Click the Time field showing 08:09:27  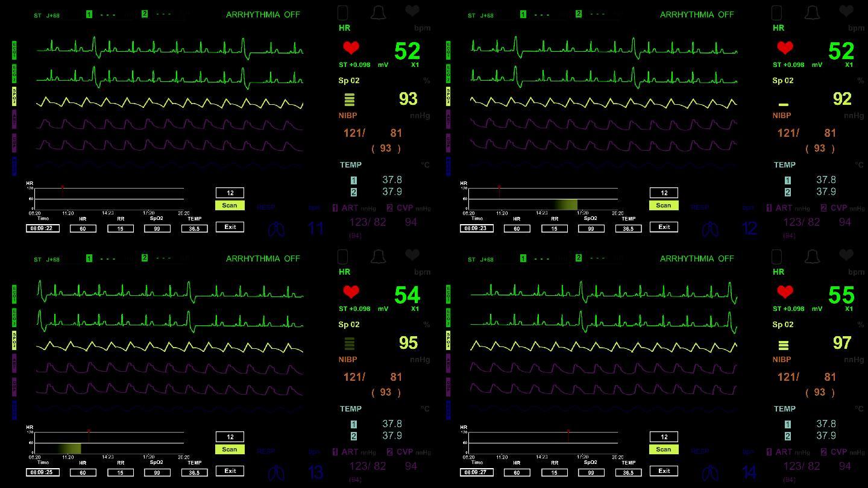click(x=477, y=472)
